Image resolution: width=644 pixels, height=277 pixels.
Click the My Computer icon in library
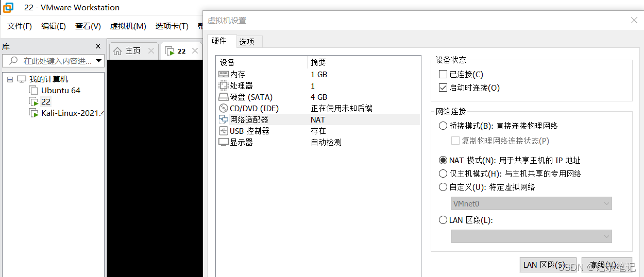pos(21,79)
